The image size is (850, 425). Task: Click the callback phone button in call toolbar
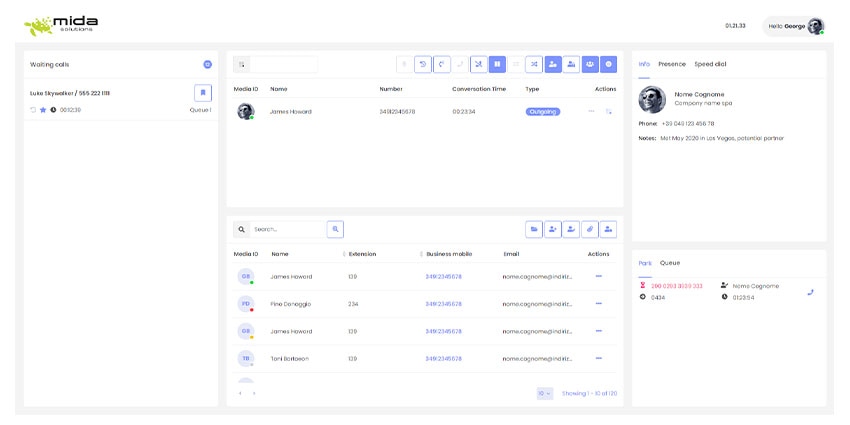[442, 65]
